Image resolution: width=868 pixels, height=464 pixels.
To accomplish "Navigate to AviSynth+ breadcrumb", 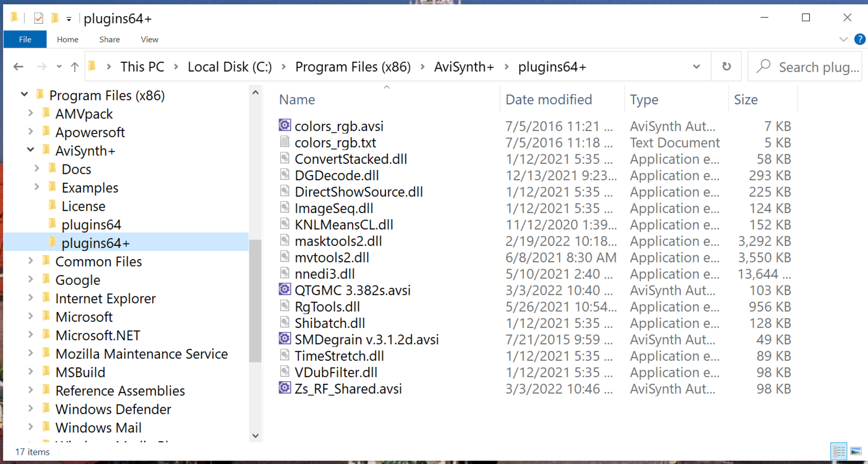I will 464,67.
